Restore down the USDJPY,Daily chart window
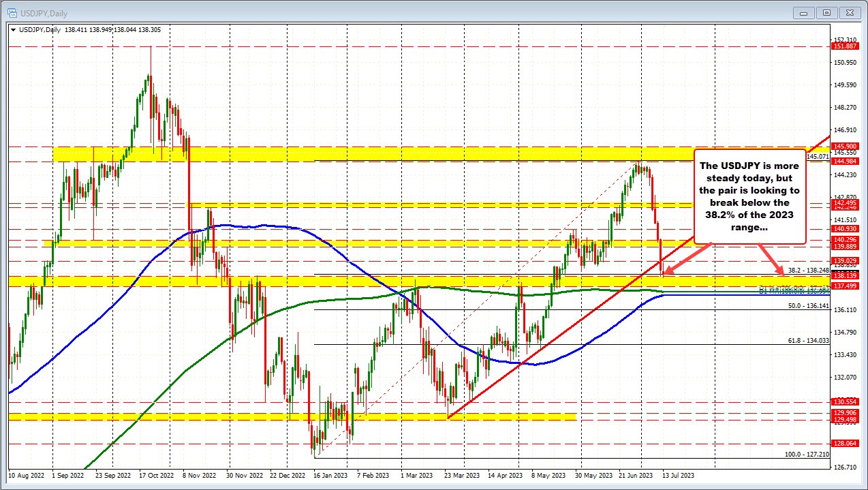868x490 pixels. [x=826, y=12]
